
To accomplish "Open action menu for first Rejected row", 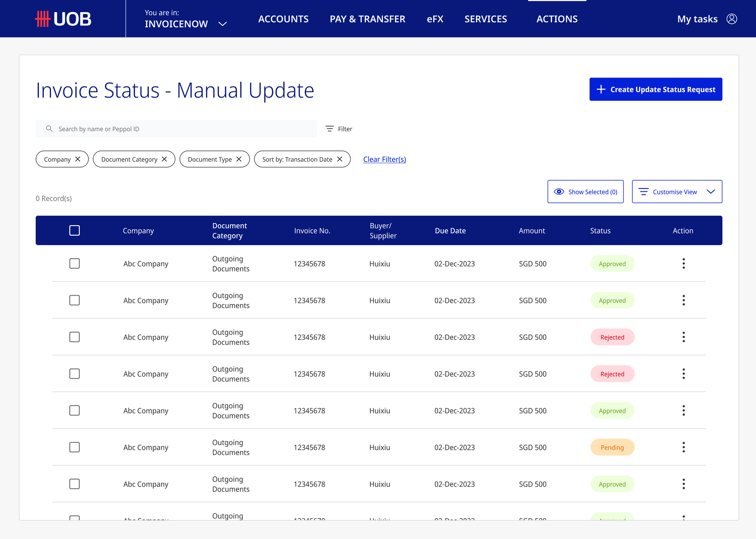I will coord(684,337).
